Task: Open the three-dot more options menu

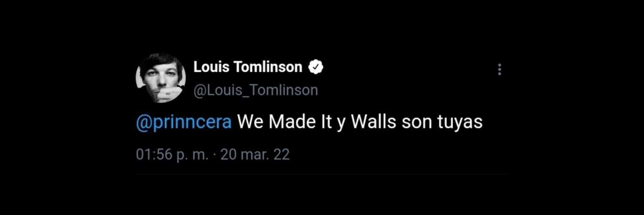Action: click(x=499, y=70)
